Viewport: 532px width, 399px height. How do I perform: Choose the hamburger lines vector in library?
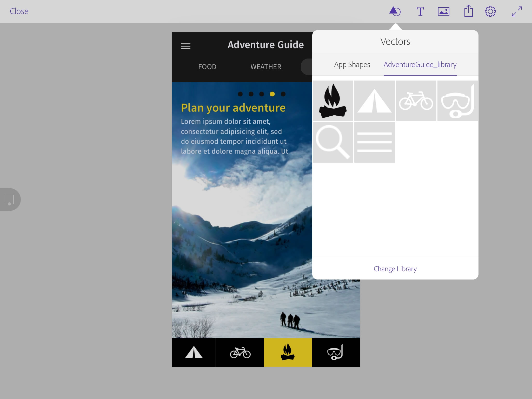374,142
